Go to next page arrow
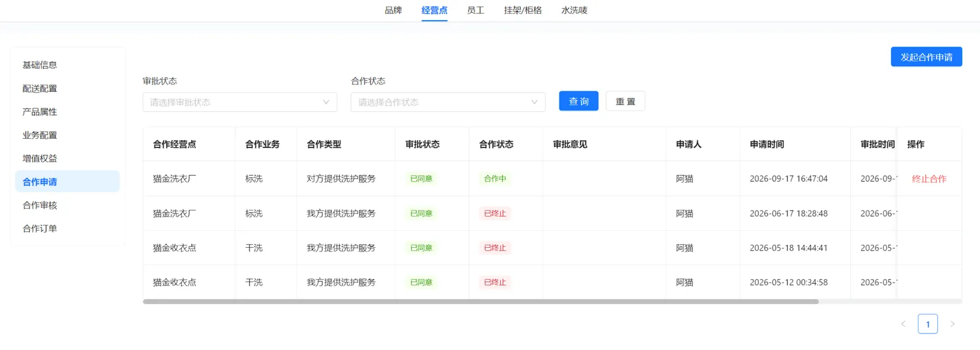Viewport: 980px width, 350px height. click(x=952, y=324)
